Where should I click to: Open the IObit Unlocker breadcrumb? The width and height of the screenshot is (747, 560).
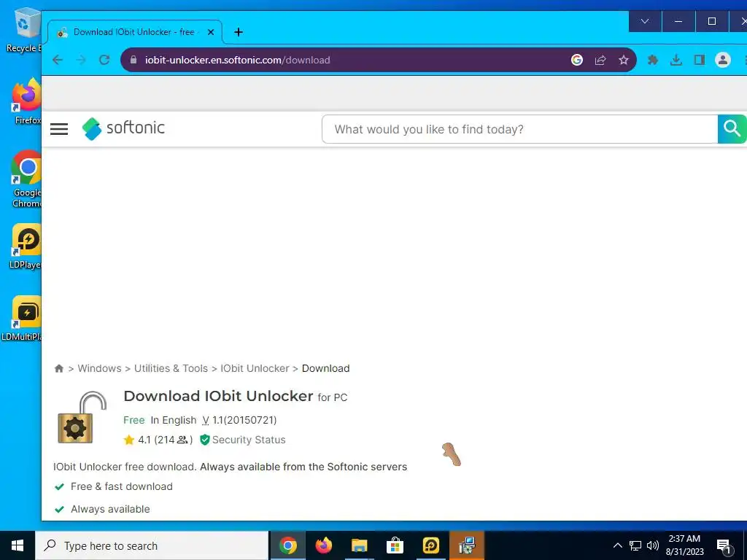tap(255, 368)
